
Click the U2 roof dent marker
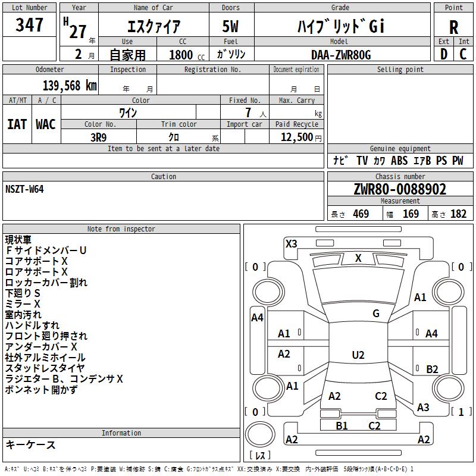(x=358, y=355)
